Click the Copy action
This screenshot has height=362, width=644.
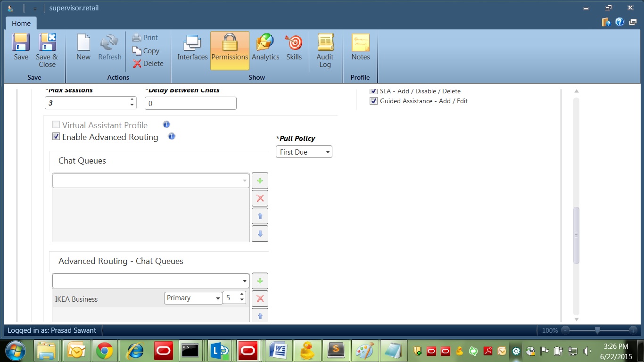(146, 51)
